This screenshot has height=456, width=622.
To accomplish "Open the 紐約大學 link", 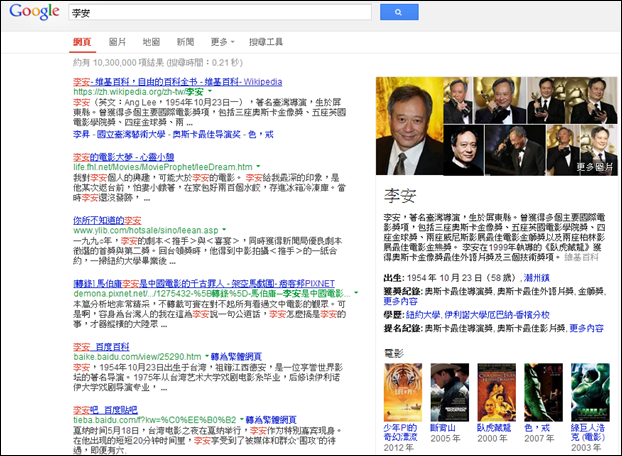I will pyautogui.click(x=423, y=315).
